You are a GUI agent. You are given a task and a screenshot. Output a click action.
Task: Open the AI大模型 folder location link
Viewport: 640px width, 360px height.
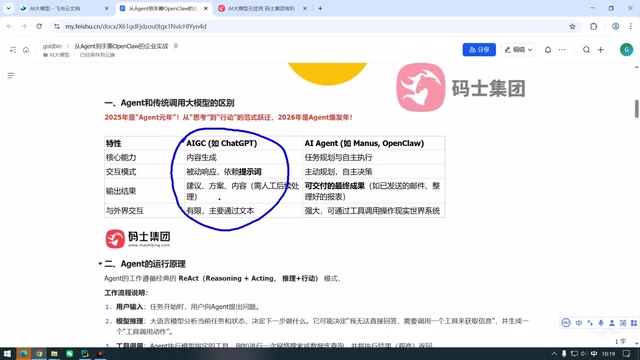[x=56, y=55]
